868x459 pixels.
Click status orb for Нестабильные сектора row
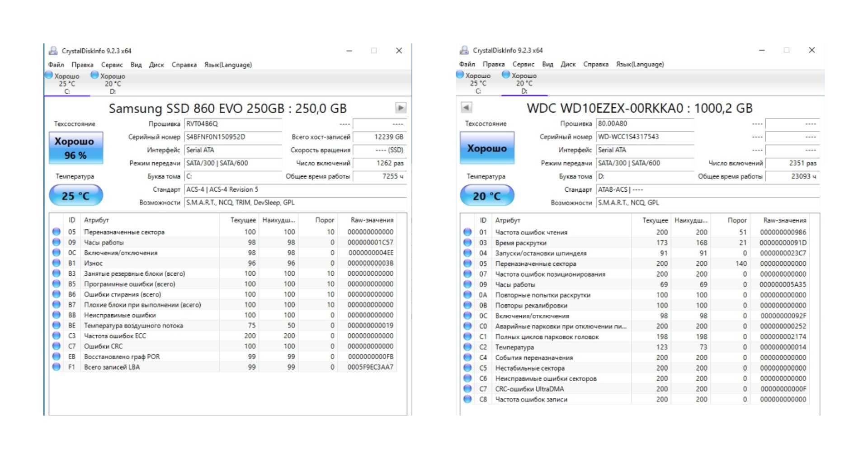click(467, 368)
